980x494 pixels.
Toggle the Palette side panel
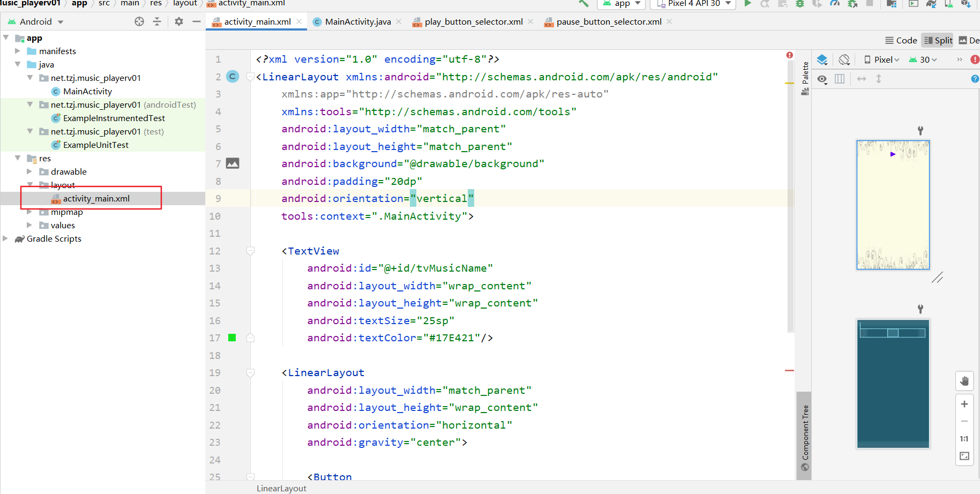pos(805,78)
